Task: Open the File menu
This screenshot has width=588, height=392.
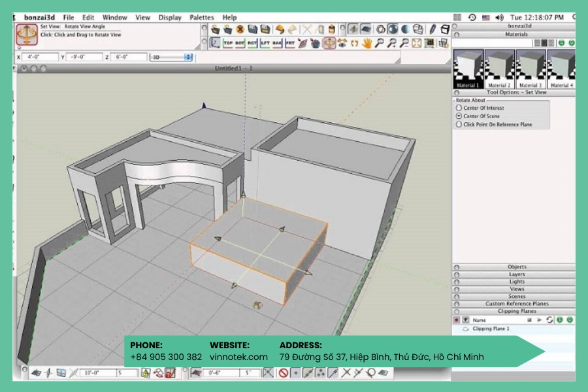Action: 68,17
